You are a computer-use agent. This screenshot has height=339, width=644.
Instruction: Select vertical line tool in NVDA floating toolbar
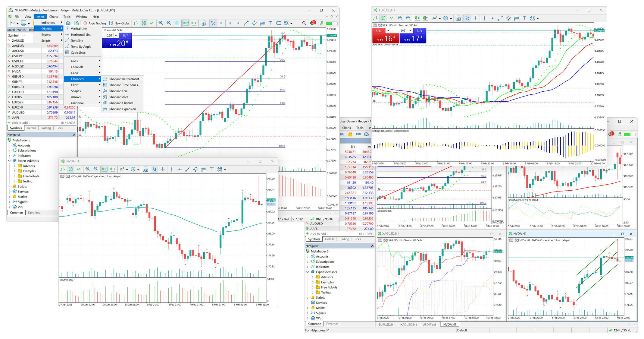(x=172, y=169)
